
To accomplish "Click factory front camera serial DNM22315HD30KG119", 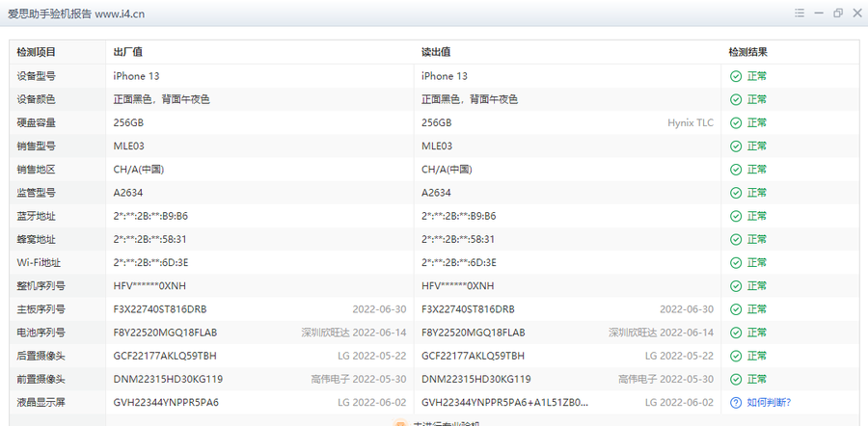I will click(x=168, y=379).
